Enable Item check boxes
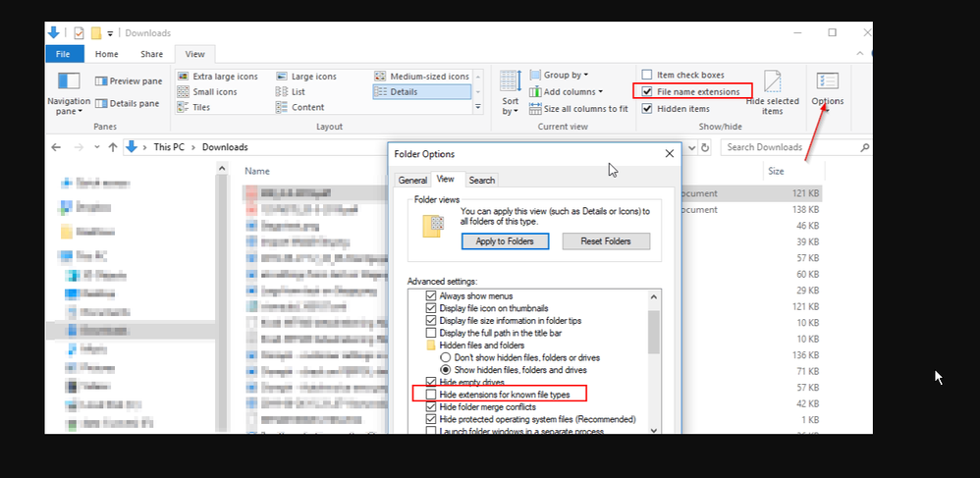980x478 pixels. [647, 75]
